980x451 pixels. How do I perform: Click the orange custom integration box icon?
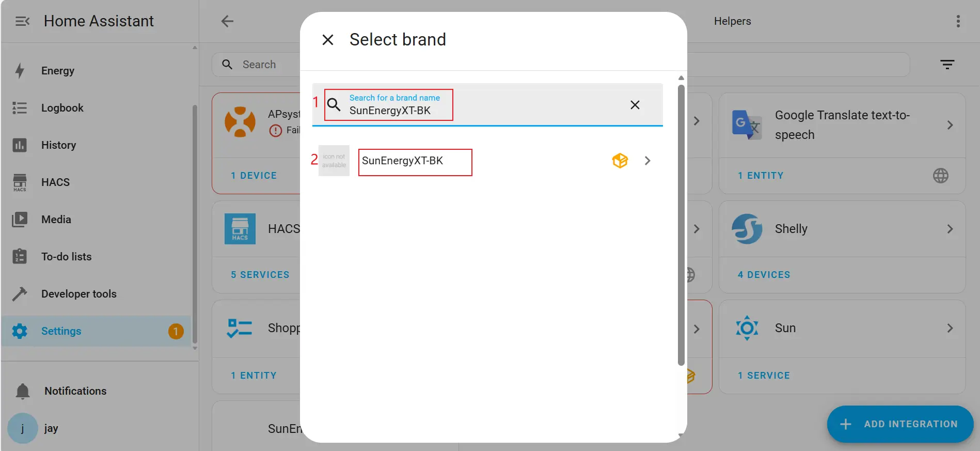click(620, 161)
